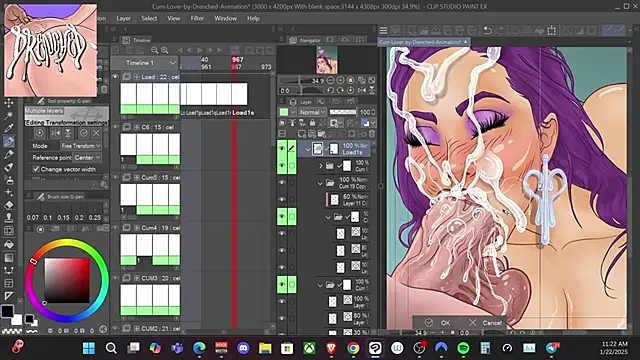Click the flip horizontal icon in the Navigator
Viewport: 640px width, 360px height.
(x=362, y=90)
